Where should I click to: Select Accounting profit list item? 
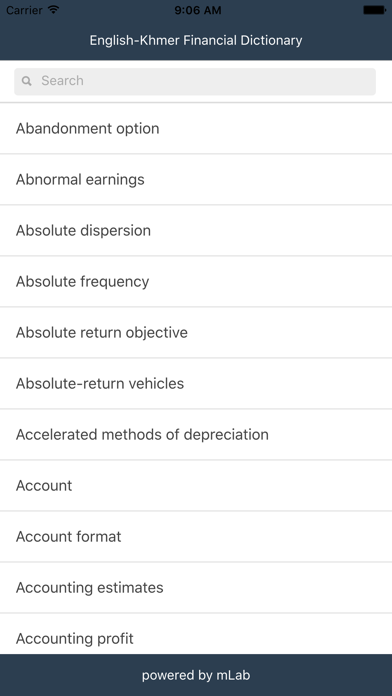196,634
